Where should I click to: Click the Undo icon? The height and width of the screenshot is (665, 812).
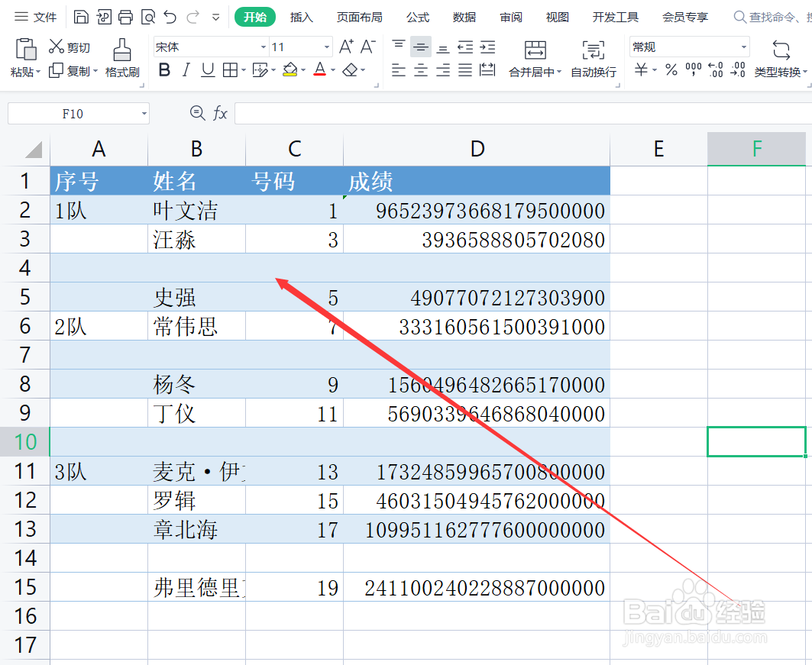170,16
